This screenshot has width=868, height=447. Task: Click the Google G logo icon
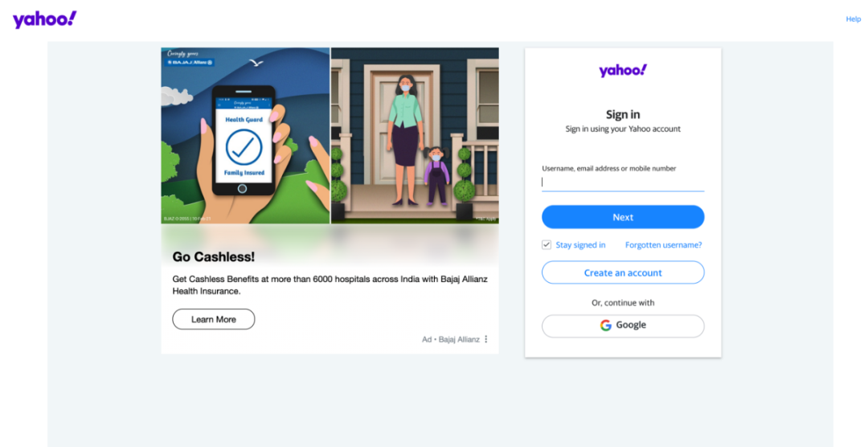click(x=606, y=326)
